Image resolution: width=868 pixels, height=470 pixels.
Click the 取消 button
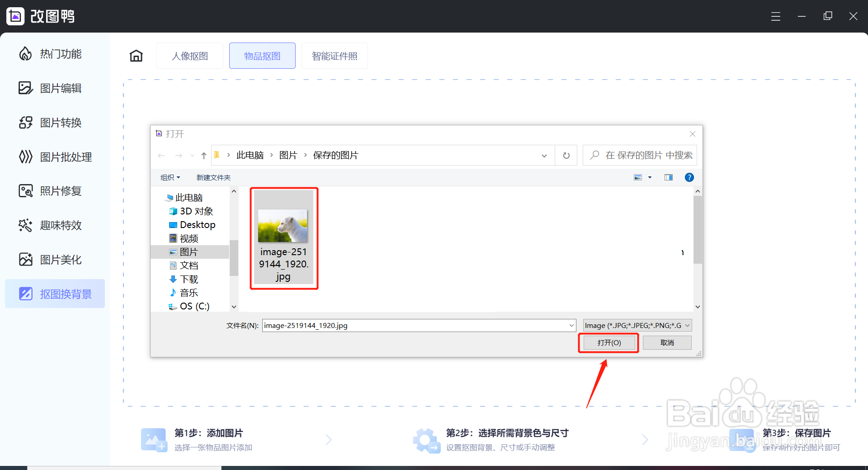667,342
